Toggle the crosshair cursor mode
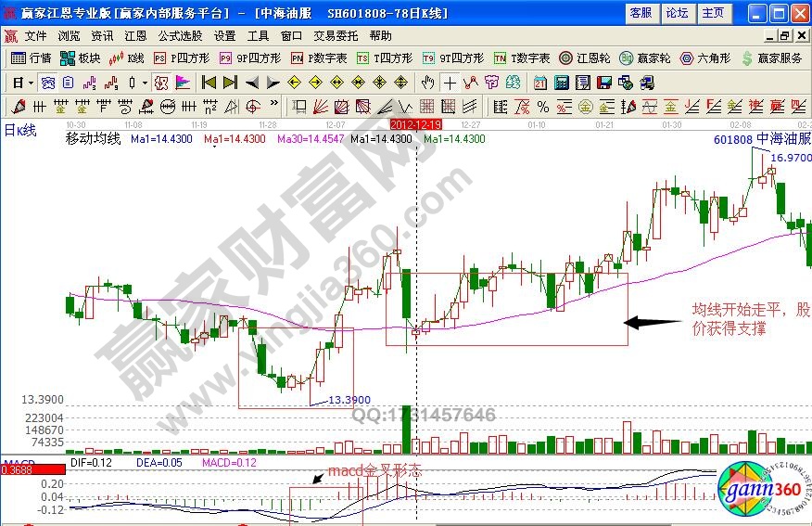The image size is (812, 526). click(450, 82)
